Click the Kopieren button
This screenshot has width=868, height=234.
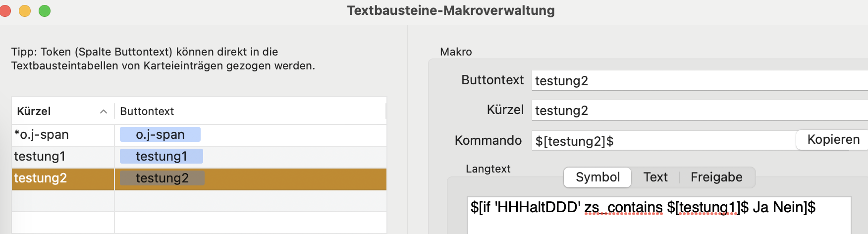click(x=832, y=140)
